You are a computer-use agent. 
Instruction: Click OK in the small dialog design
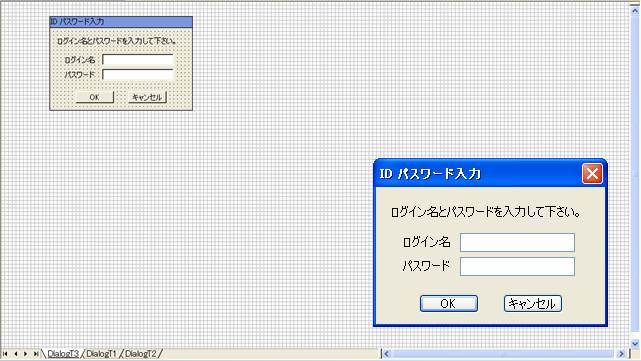point(94,97)
